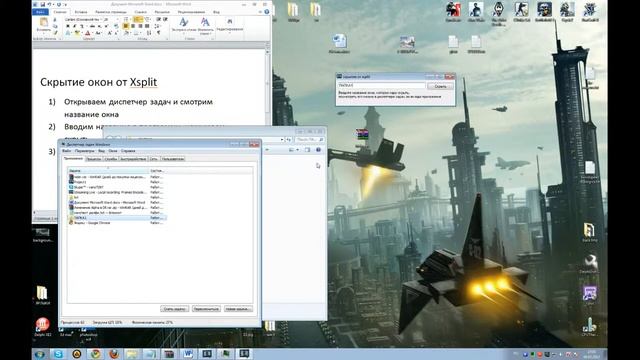Open the font name combo box in Word

coord(84,19)
